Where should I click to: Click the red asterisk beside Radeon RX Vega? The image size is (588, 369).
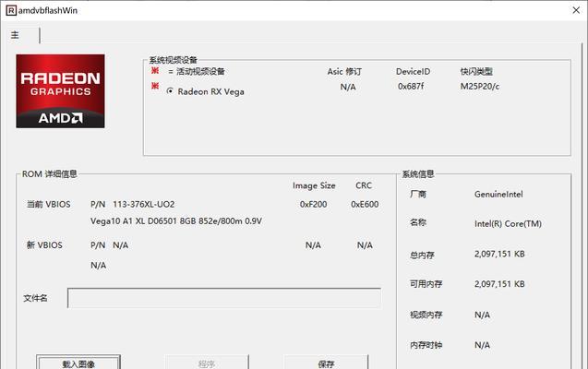pos(155,86)
